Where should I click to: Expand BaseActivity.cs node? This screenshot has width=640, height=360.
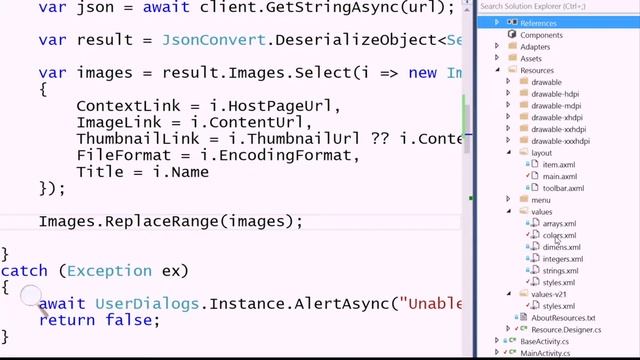pyautogui.click(x=497, y=341)
